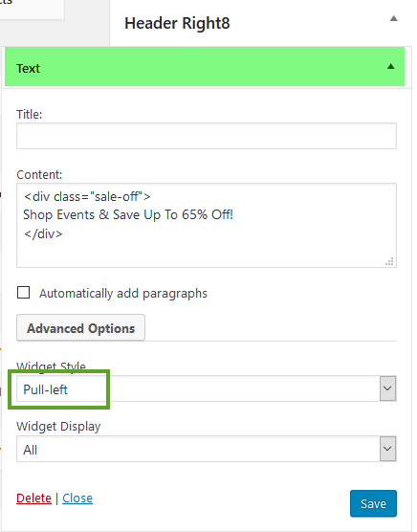Viewport: 417px width, 532px height.
Task: Click the Widget Display dropdown chevron button
Action: pyautogui.click(x=387, y=449)
